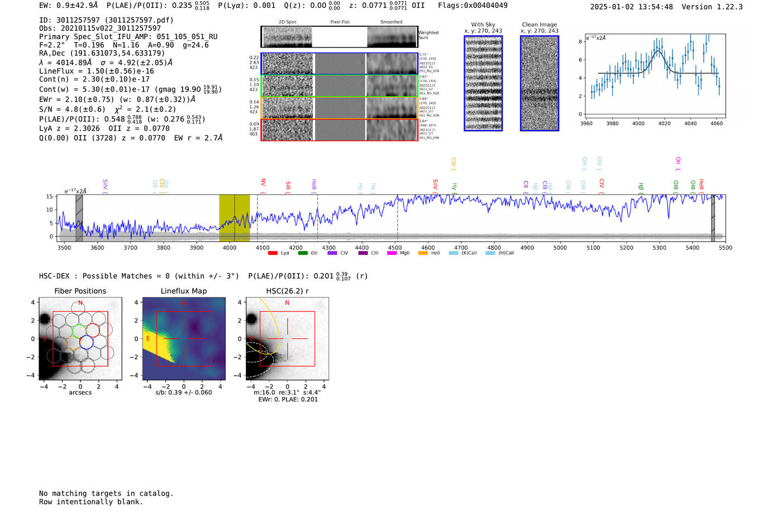Select the Fiber Positions image panel
782x532 pixels.
[80, 338]
